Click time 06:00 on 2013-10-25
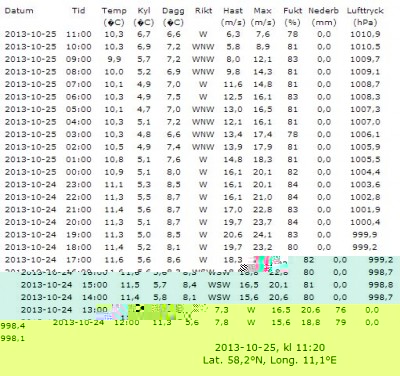This screenshot has height=376, width=400. coord(79,97)
